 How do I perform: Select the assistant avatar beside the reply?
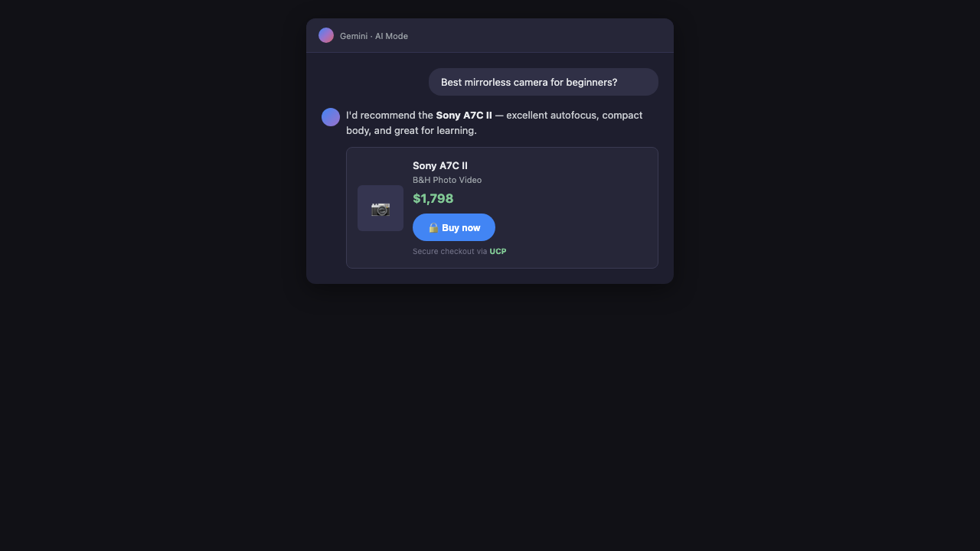[330, 117]
